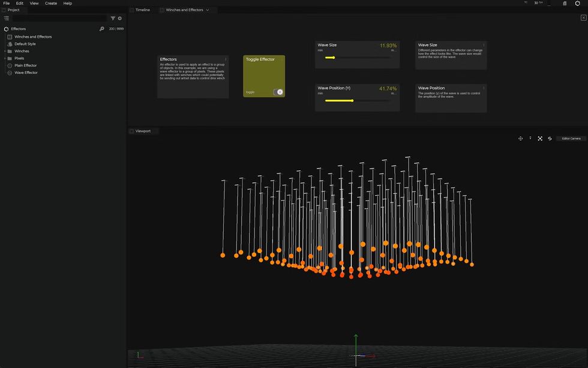Select the Default Style item

[26, 44]
